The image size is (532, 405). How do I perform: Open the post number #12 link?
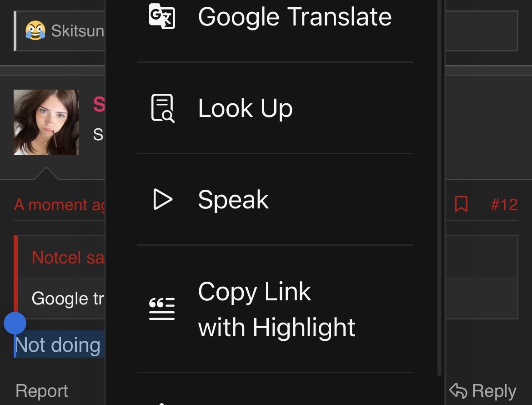tap(504, 205)
